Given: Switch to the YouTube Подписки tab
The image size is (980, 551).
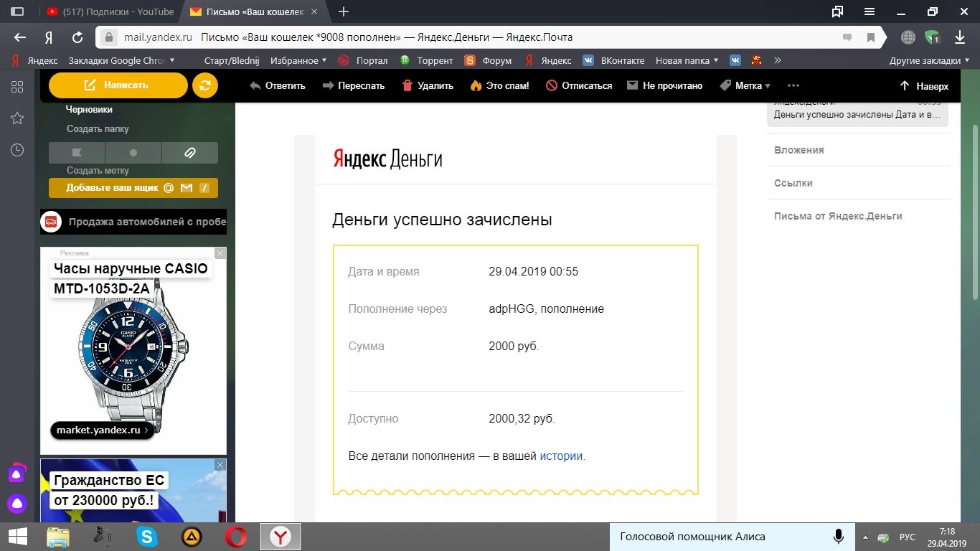Looking at the screenshot, I should tap(111, 11).
